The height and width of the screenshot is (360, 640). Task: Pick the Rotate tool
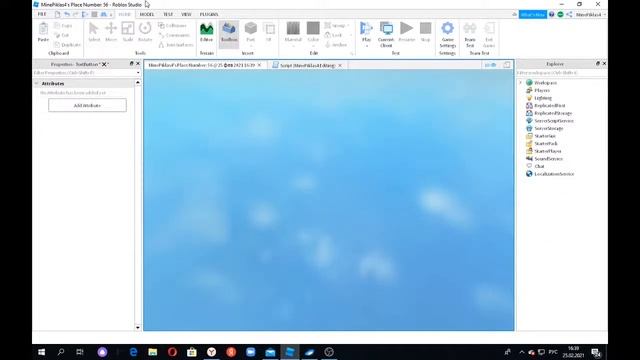coord(145,32)
